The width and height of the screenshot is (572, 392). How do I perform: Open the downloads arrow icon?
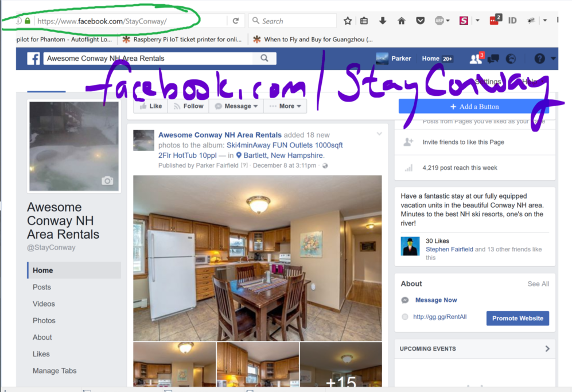click(x=383, y=21)
